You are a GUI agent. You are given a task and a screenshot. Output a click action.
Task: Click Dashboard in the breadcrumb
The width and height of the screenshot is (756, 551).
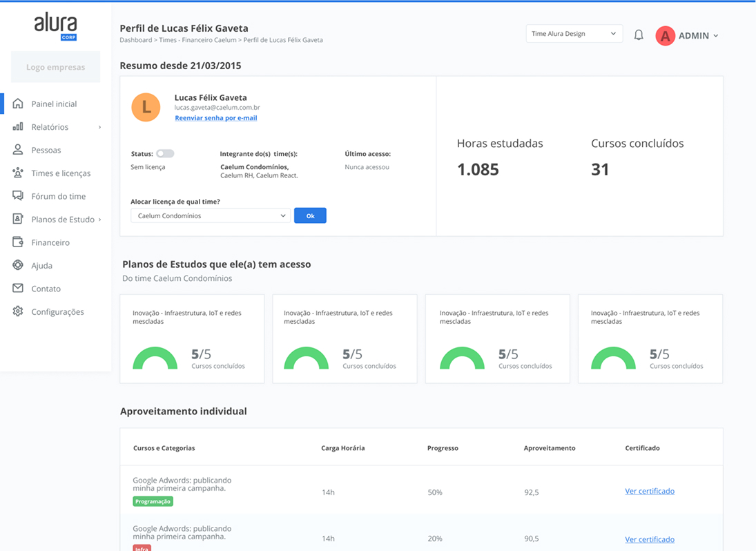(135, 40)
